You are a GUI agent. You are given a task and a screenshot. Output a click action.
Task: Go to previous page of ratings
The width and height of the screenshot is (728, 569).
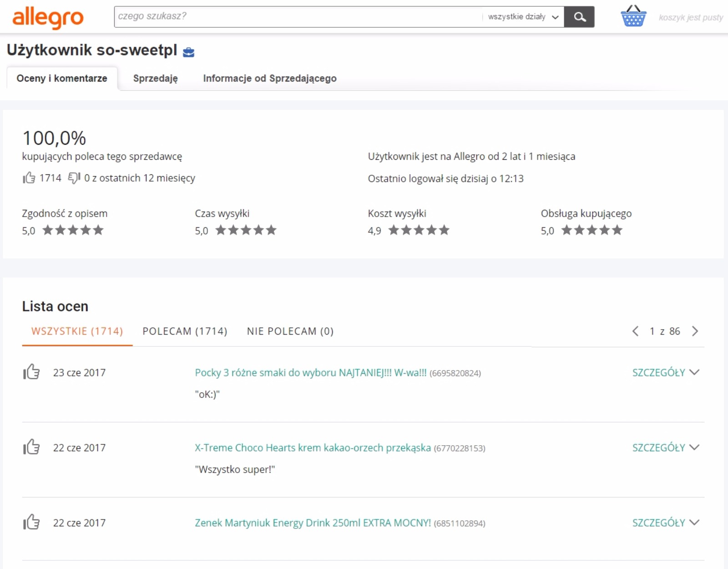(x=636, y=331)
